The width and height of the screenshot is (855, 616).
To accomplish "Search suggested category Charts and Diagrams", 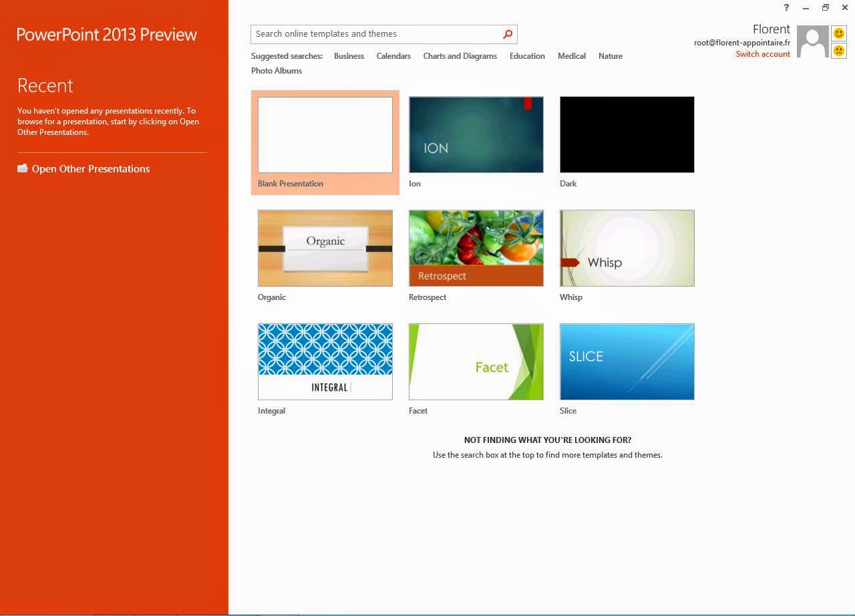I will click(460, 56).
